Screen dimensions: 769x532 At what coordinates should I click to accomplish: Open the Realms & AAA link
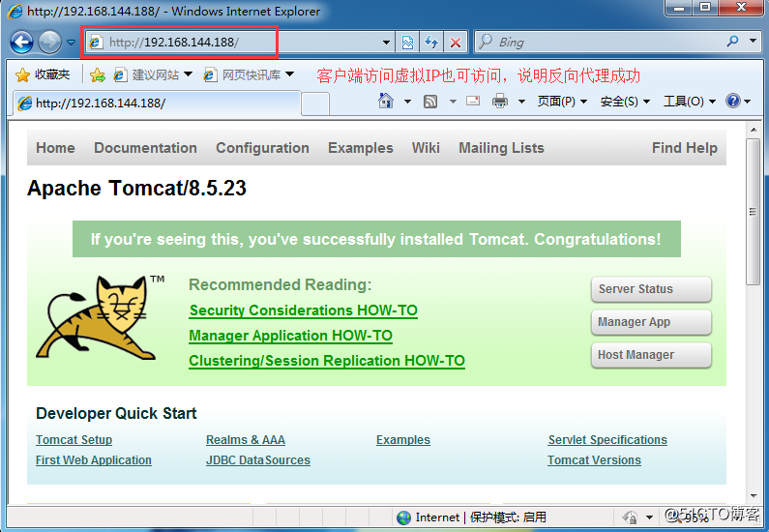pyautogui.click(x=246, y=440)
